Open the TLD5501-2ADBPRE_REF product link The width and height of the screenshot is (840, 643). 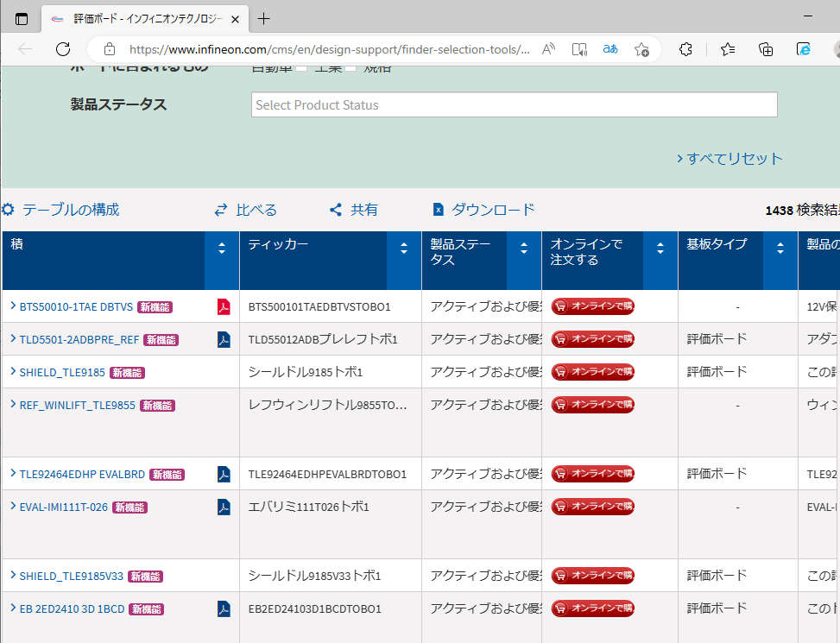(79, 340)
